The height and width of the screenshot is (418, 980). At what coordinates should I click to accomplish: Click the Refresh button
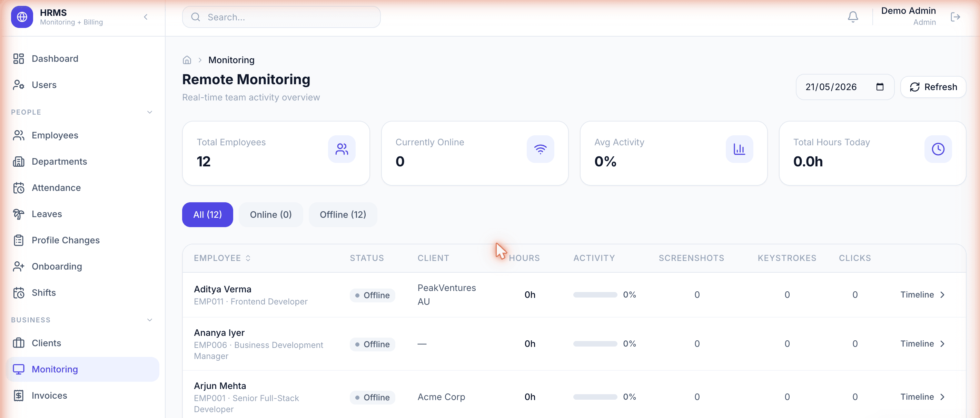(x=933, y=87)
